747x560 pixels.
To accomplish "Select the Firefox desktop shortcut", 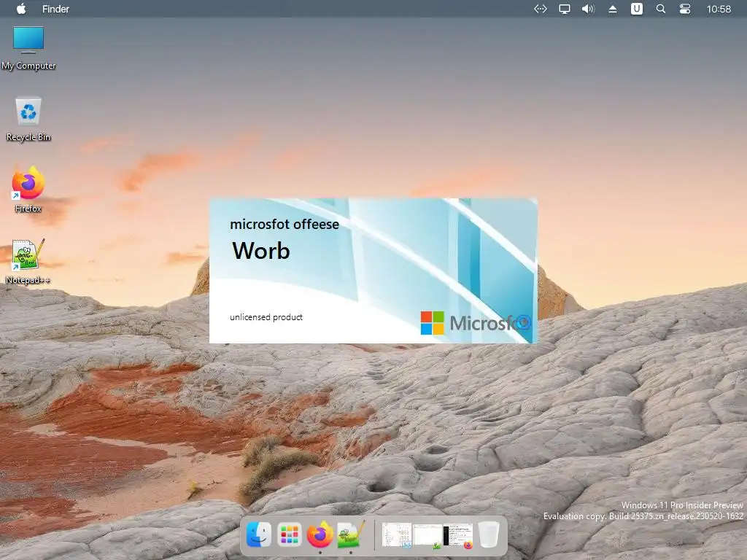I will 28,190.
